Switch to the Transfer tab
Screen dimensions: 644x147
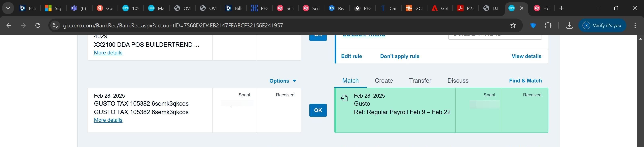click(x=420, y=81)
